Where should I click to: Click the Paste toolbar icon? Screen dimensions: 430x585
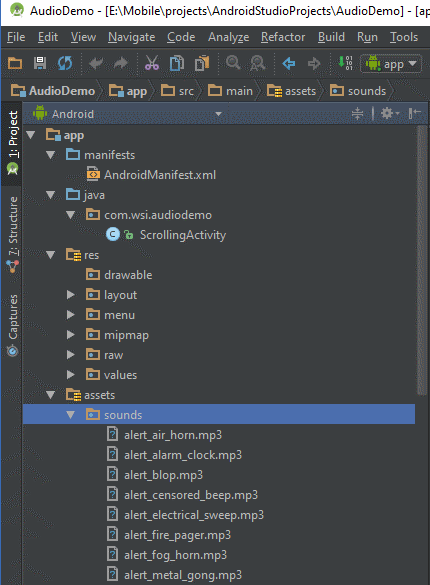(x=202, y=63)
